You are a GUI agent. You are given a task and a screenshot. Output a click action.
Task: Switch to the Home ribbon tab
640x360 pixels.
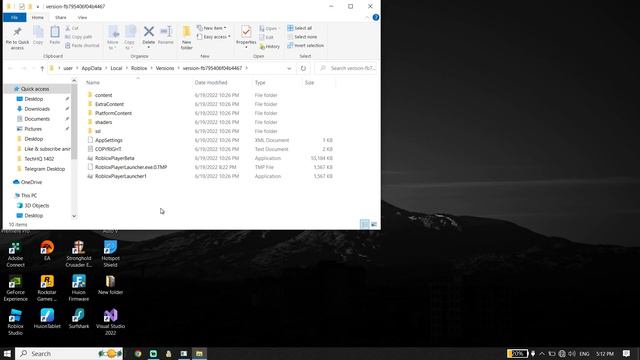click(x=38, y=18)
